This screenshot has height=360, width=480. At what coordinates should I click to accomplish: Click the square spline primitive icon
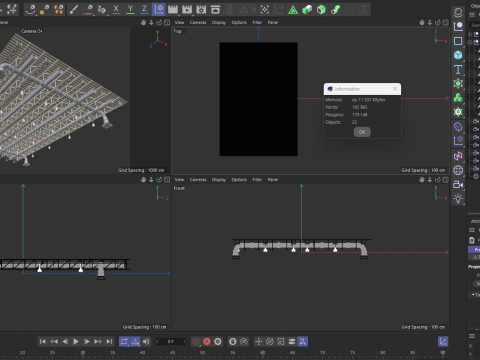pos(458,41)
